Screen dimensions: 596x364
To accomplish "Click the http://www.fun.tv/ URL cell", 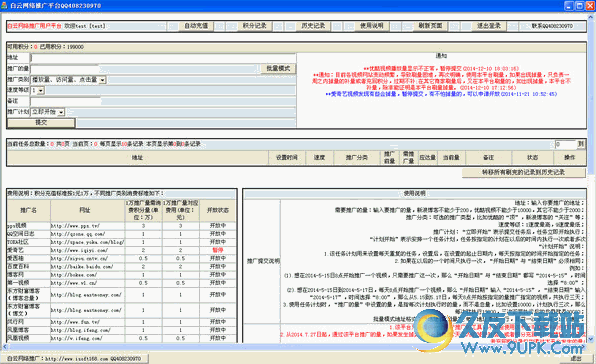I will tap(87, 322).
